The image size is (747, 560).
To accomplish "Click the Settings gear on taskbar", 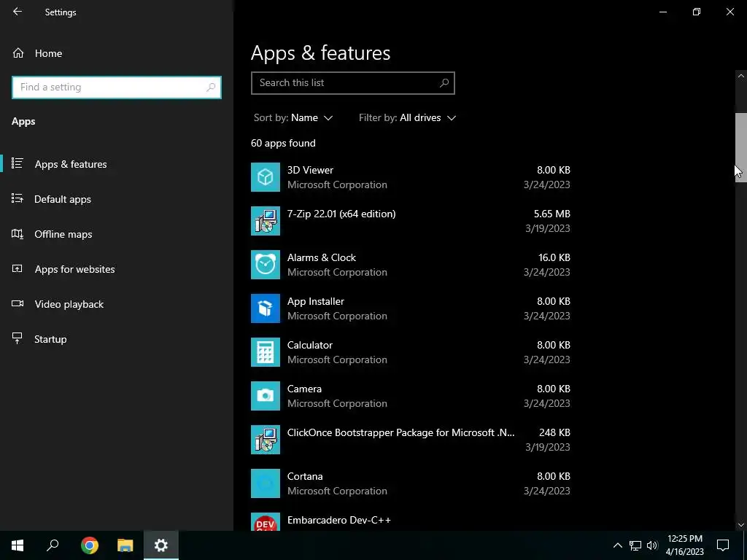I will click(161, 545).
